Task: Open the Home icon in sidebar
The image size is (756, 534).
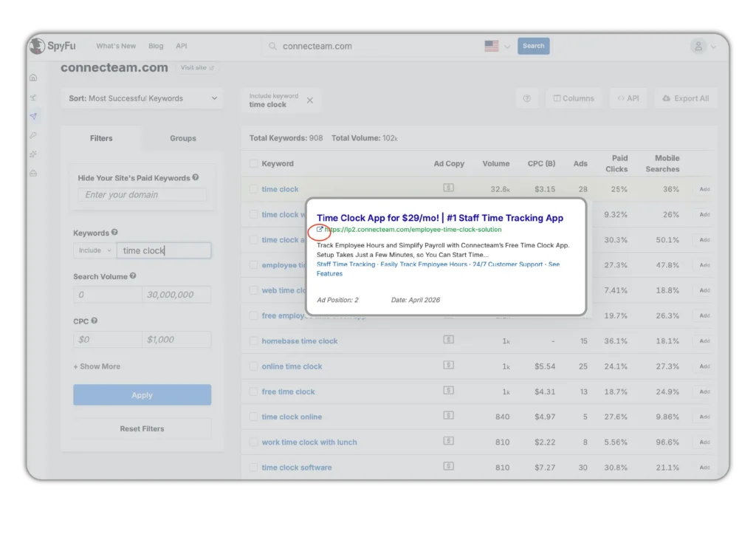Action: (33, 78)
